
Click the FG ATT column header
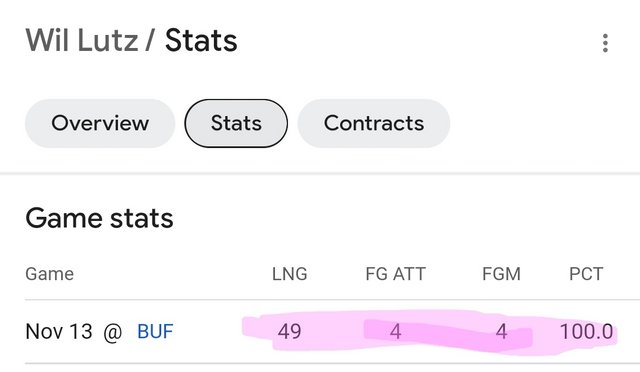[396, 274]
